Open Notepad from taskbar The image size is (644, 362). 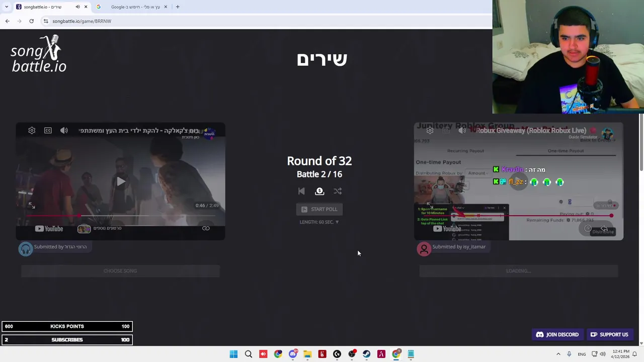point(411,354)
